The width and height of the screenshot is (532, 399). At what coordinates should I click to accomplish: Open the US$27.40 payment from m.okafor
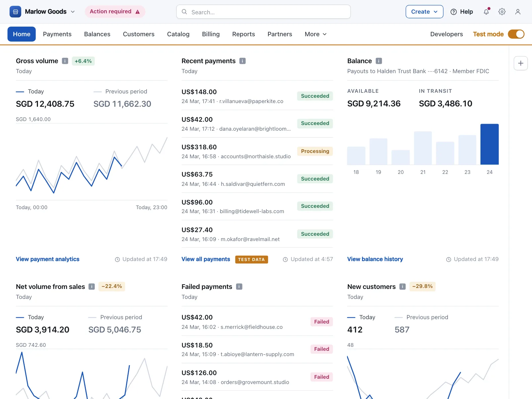point(257,234)
